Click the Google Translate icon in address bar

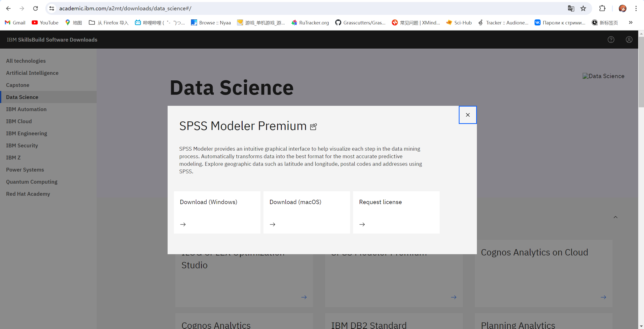[x=571, y=8]
